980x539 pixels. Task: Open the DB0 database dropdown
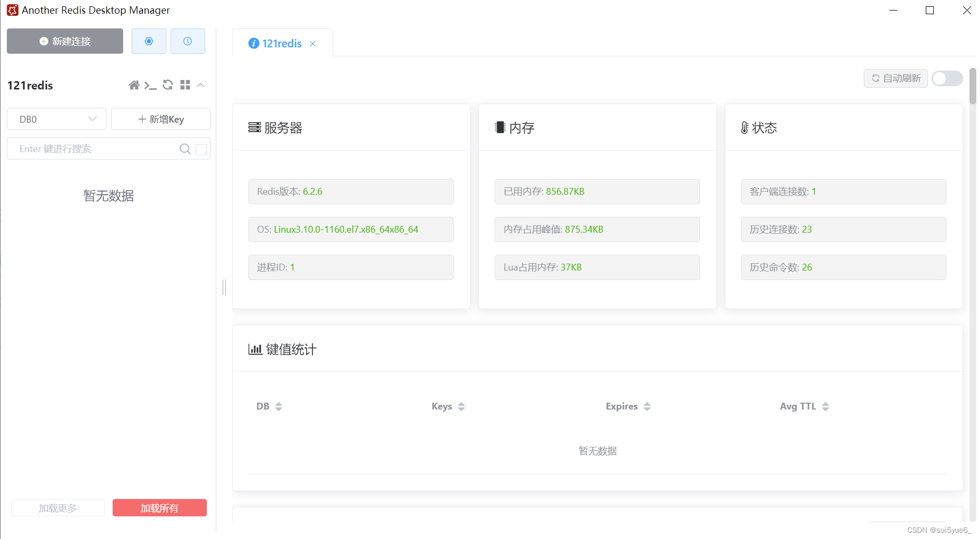click(x=56, y=119)
